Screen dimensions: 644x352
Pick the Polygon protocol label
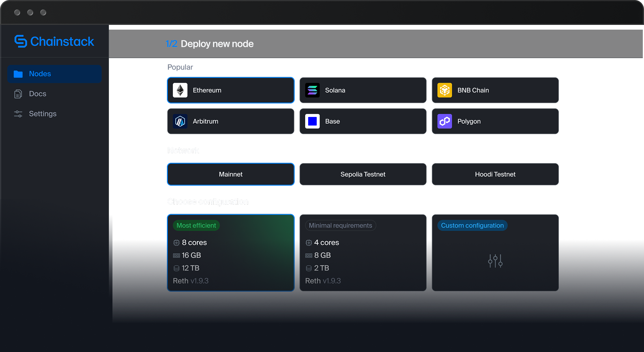tap(469, 121)
